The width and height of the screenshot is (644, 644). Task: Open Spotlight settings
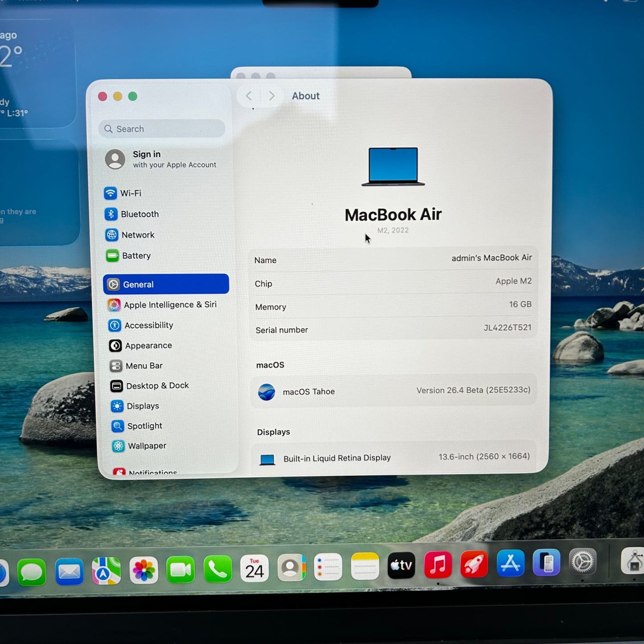pyautogui.click(x=144, y=426)
